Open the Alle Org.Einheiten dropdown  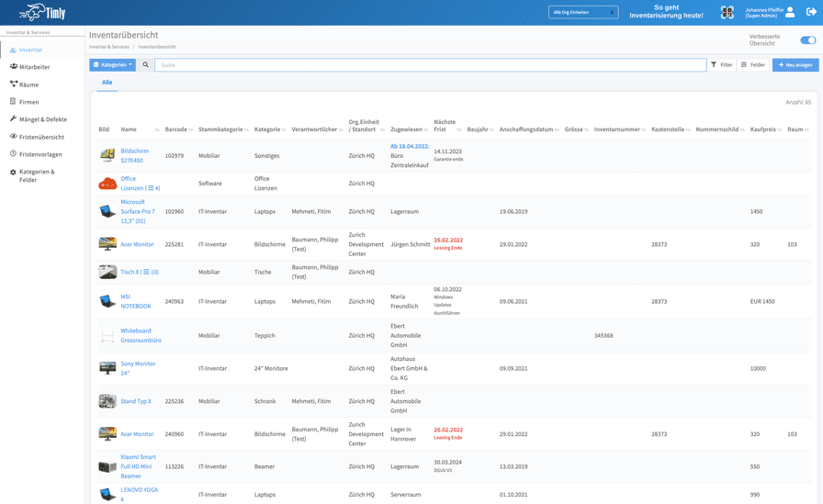click(x=583, y=12)
